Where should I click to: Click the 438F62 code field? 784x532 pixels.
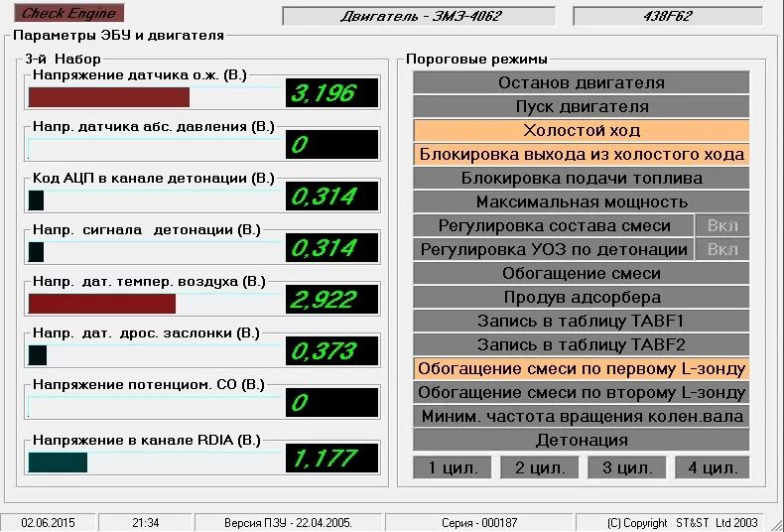(668, 16)
